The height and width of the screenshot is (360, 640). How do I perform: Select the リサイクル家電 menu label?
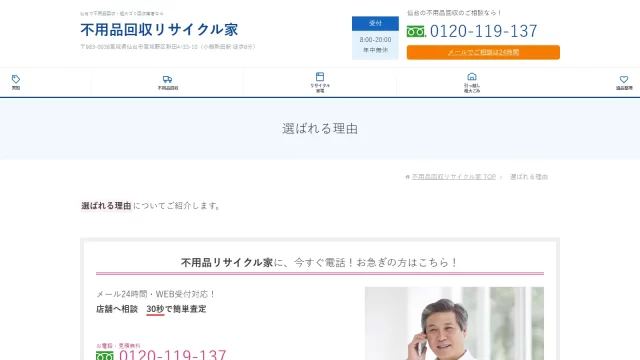[320, 88]
